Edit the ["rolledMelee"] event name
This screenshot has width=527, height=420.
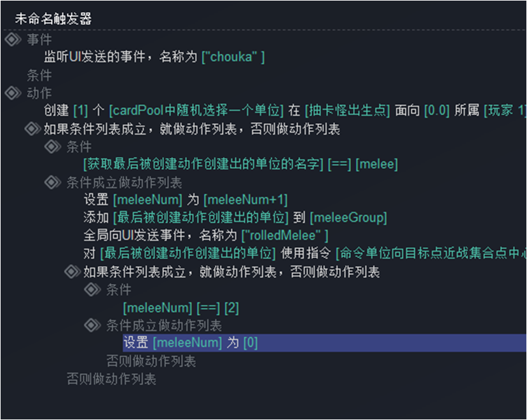point(285,236)
